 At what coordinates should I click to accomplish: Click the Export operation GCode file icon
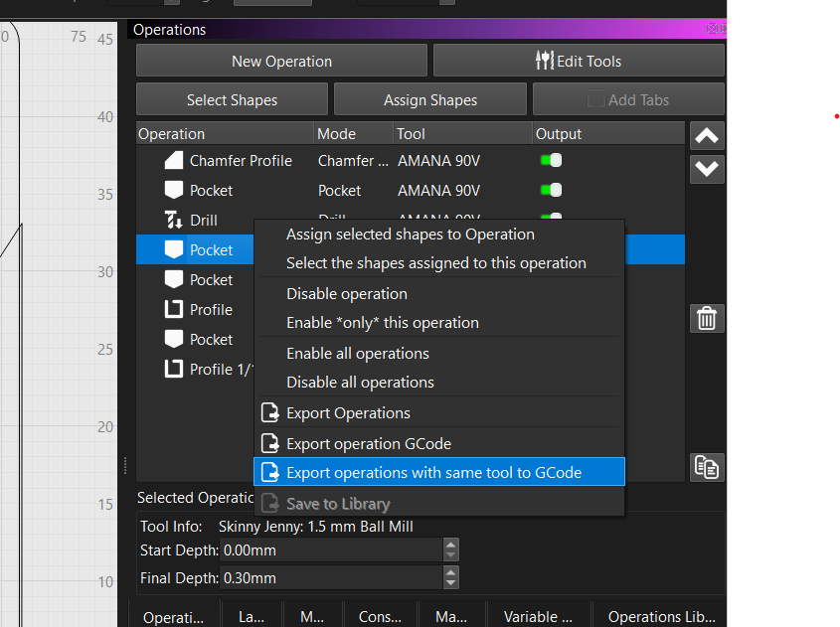(270, 443)
